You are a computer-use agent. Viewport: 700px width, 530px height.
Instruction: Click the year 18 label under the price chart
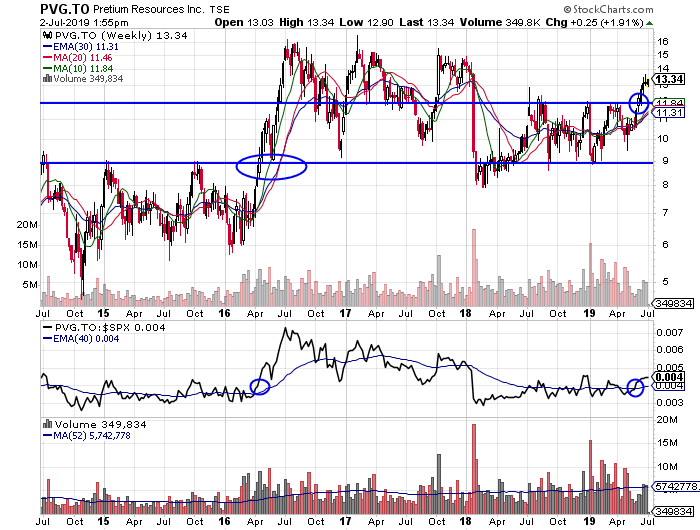coord(465,313)
